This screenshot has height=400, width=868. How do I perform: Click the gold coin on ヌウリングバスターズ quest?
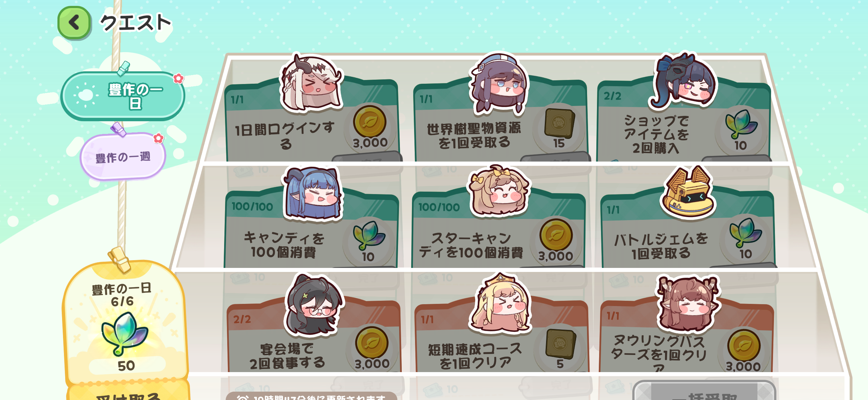click(744, 346)
